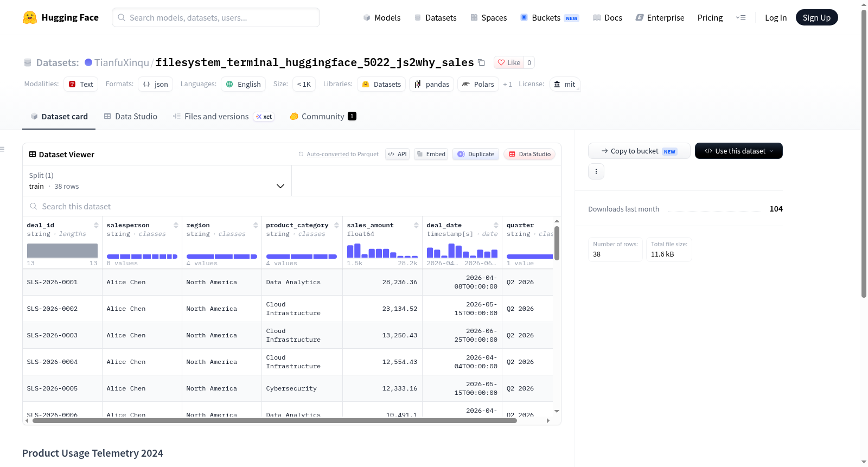Click the Sign Up button
Image resolution: width=868 pixels, height=467 pixels.
tap(816, 17)
